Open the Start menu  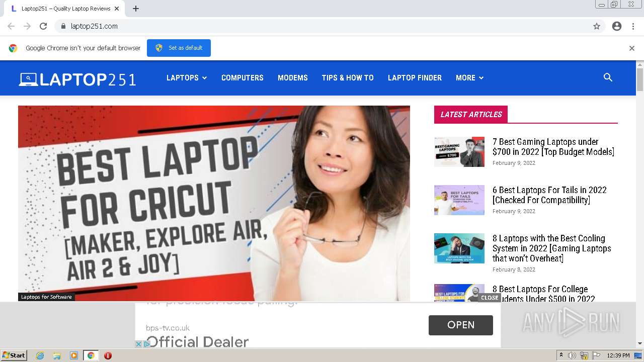point(14,355)
